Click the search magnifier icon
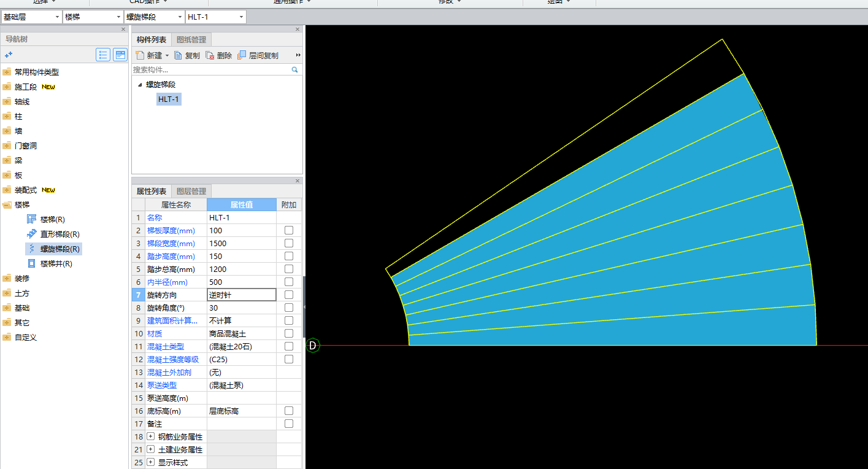This screenshot has width=868, height=469. point(295,70)
